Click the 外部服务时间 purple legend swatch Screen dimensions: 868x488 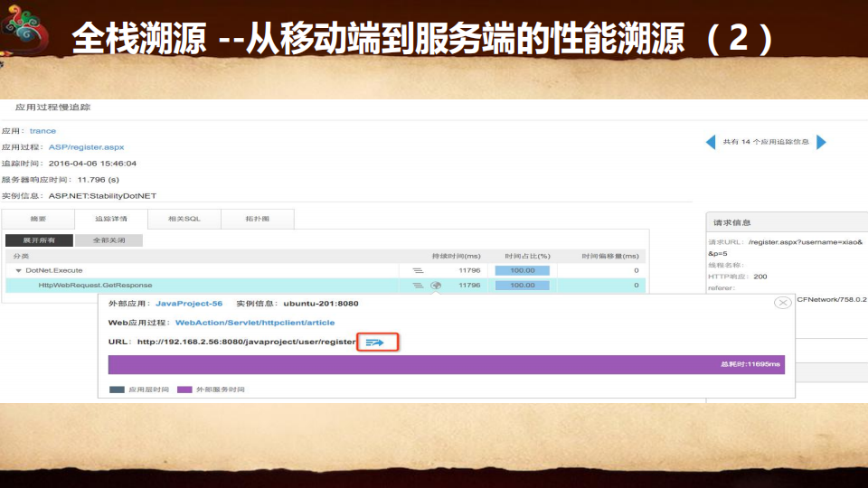pyautogui.click(x=184, y=389)
